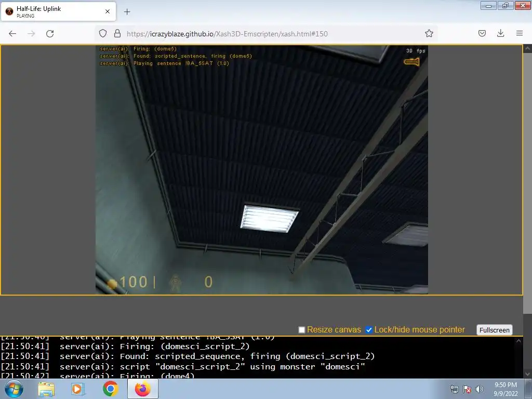The image size is (532, 399).
Task: Click the console log scroll up arrow
Action: (518, 341)
